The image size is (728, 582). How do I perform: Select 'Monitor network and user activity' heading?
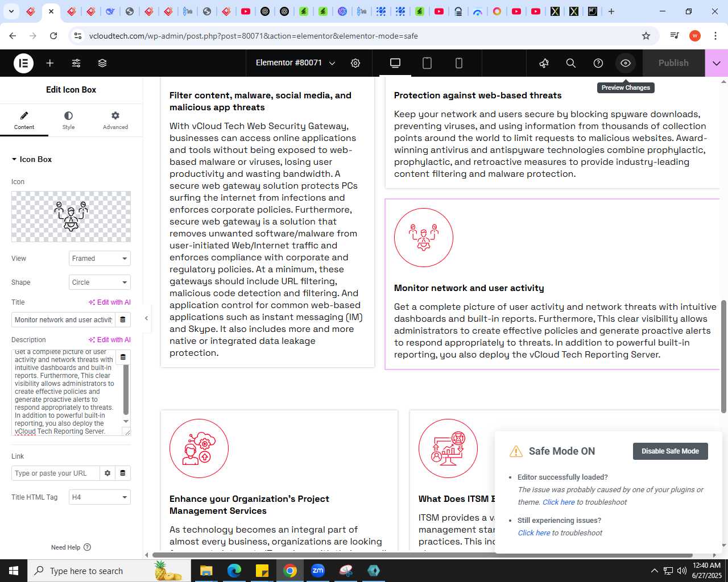[469, 288]
